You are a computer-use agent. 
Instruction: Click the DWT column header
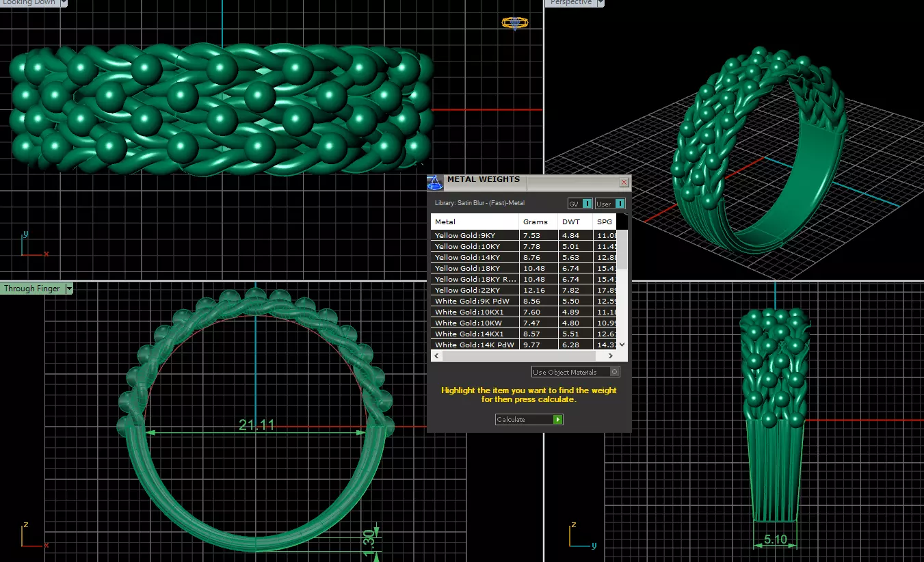click(x=575, y=222)
